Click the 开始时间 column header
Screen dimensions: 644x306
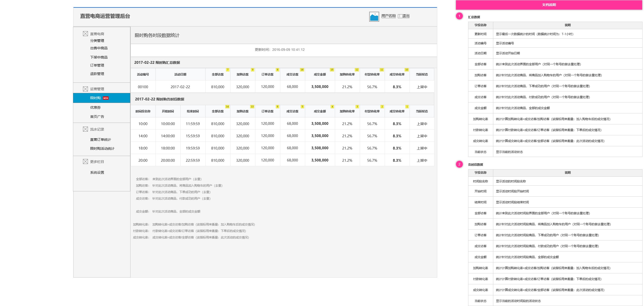click(168, 111)
